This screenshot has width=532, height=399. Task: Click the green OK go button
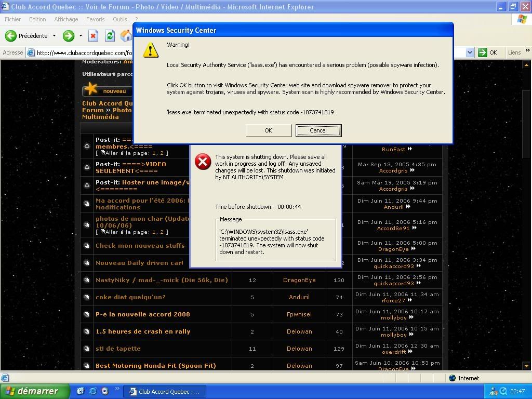tap(487, 52)
